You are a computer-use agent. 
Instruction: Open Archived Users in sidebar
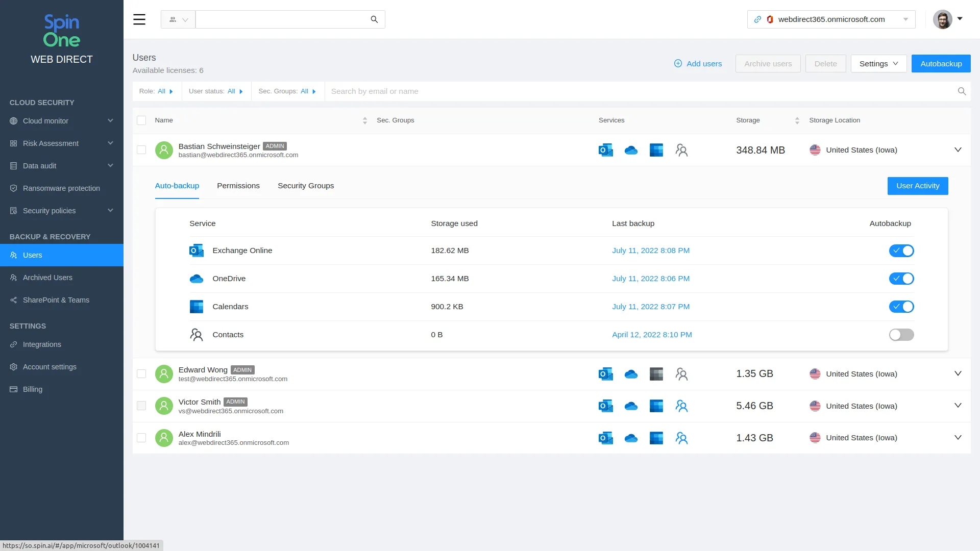tap(47, 278)
